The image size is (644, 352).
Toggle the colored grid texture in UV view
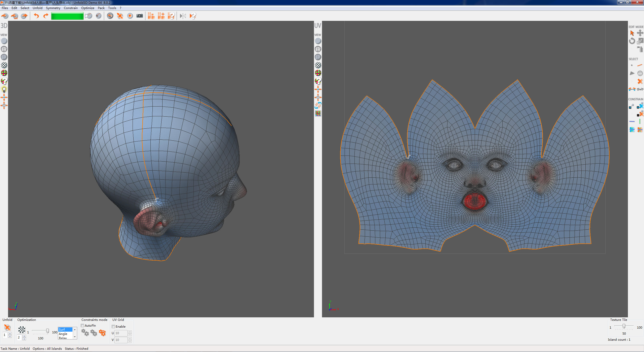pos(318,73)
